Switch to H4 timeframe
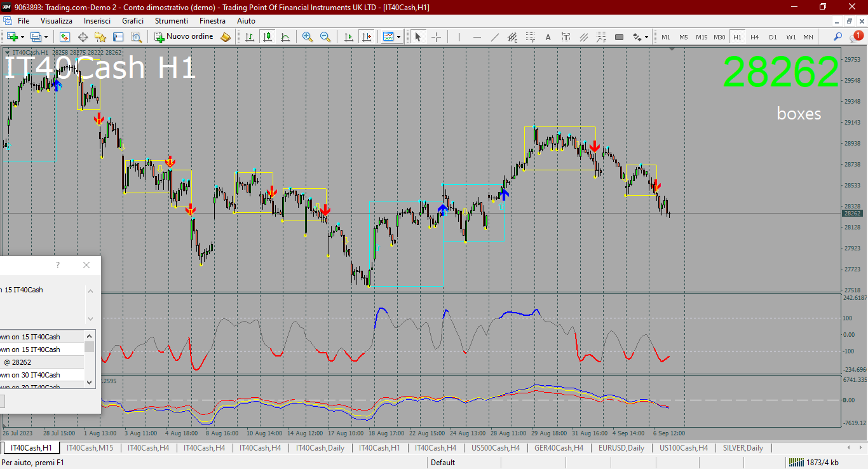Image resolution: width=868 pixels, height=469 pixels. (755, 37)
